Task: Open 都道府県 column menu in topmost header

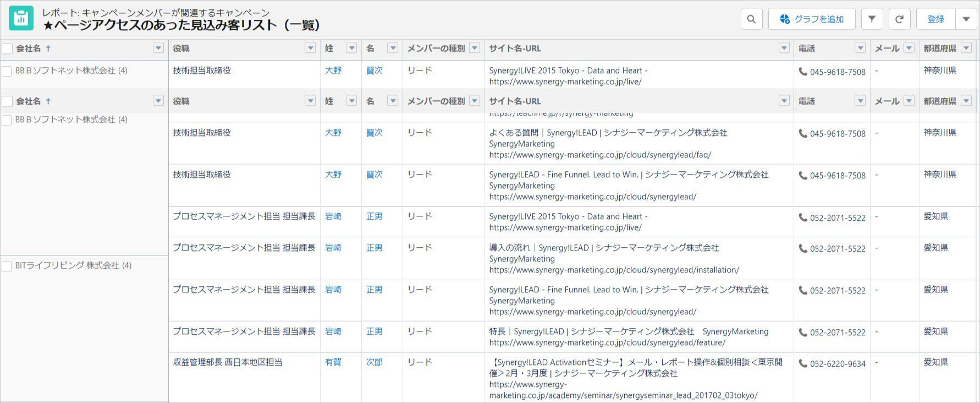Action: 966,48
